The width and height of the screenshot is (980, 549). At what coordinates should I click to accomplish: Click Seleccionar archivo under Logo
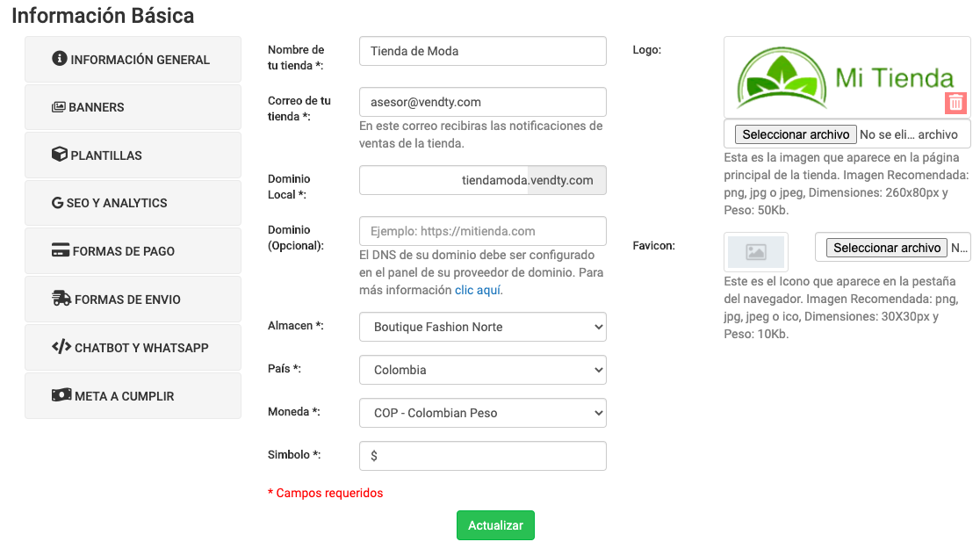point(795,134)
